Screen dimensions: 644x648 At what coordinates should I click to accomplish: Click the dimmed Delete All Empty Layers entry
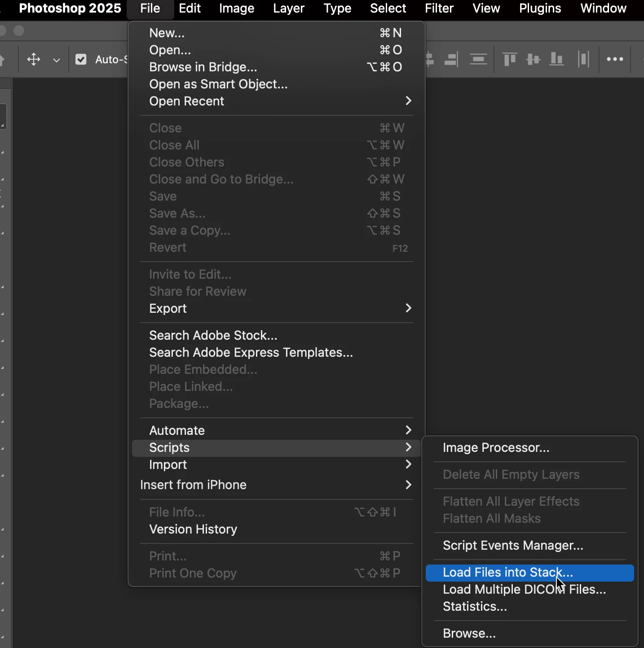pyautogui.click(x=530, y=474)
